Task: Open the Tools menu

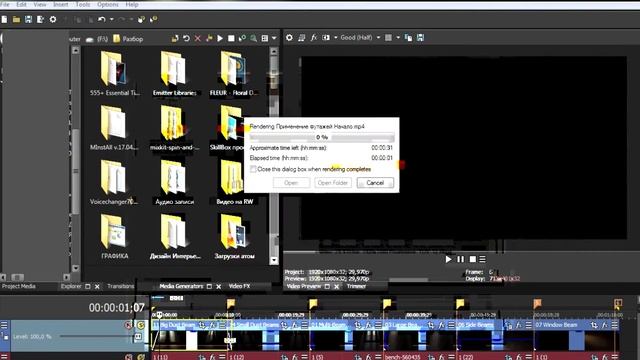Action: 82,4
